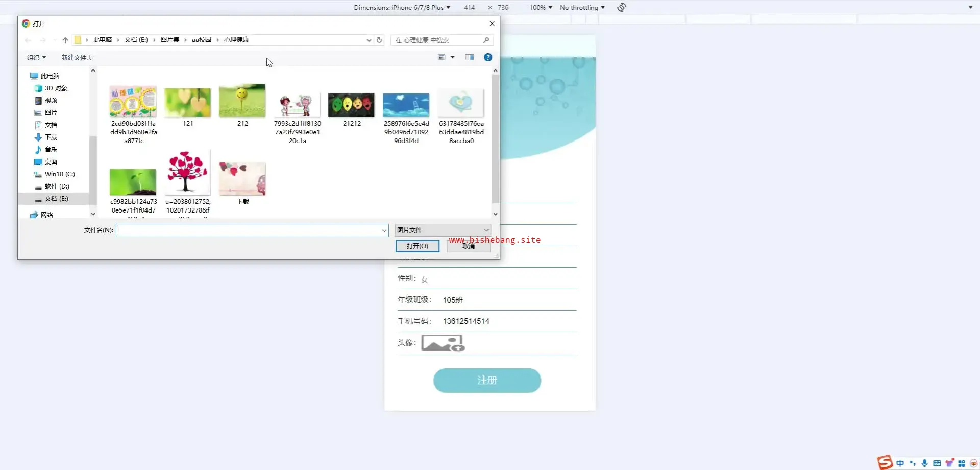
Task: Click the 头像 image upload icon
Action: pos(443,343)
